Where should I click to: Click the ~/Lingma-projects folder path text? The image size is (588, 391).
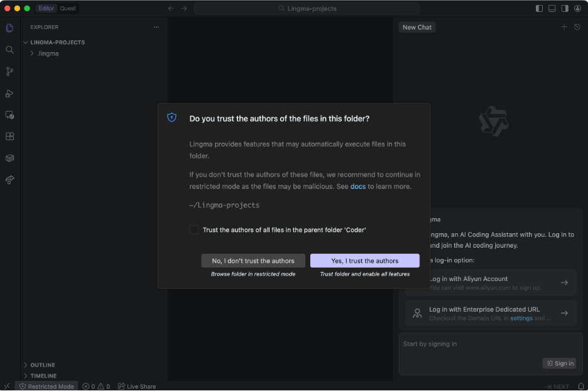click(224, 205)
